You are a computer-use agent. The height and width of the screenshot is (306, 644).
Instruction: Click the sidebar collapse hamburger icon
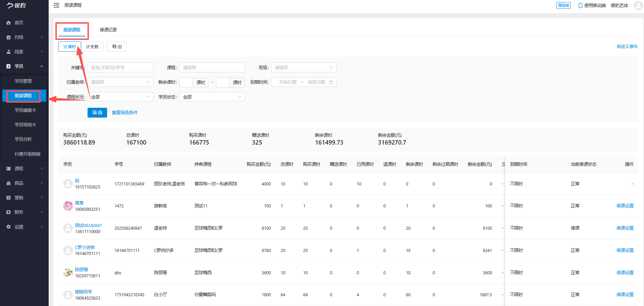click(56, 5)
